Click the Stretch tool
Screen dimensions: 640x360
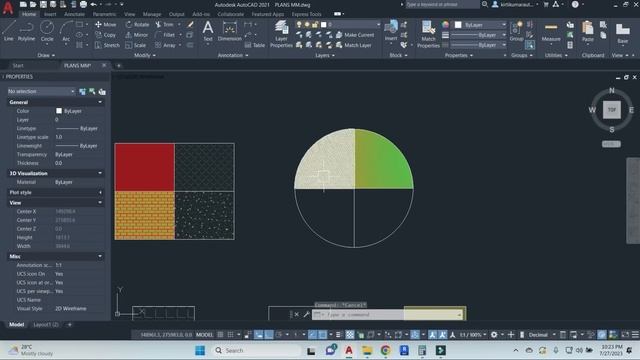[107, 45]
